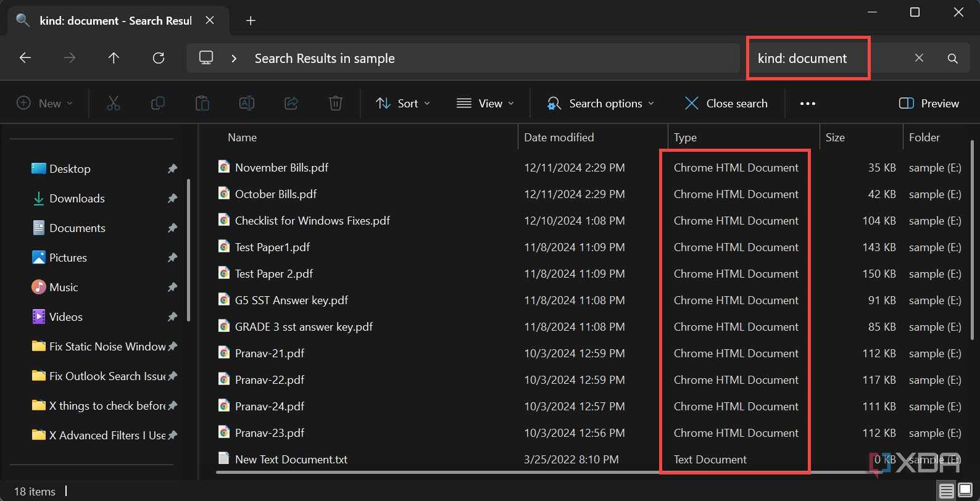Open a new tab with plus button
The width and height of the screenshot is (980, 501).
tap(251, 20)
